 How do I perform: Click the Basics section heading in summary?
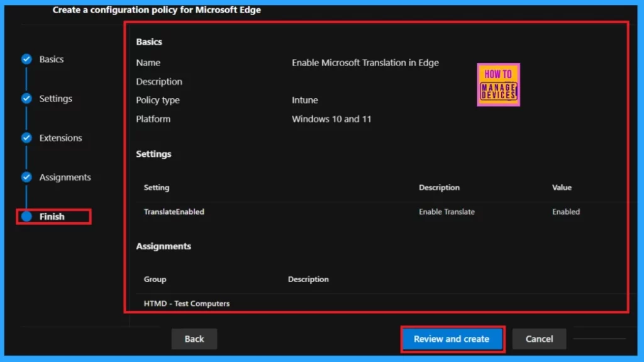[x=149, y=42]
